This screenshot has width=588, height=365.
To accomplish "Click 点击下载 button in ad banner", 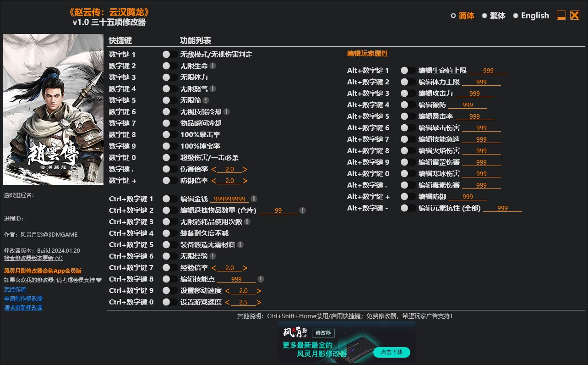I will point(392,352).
